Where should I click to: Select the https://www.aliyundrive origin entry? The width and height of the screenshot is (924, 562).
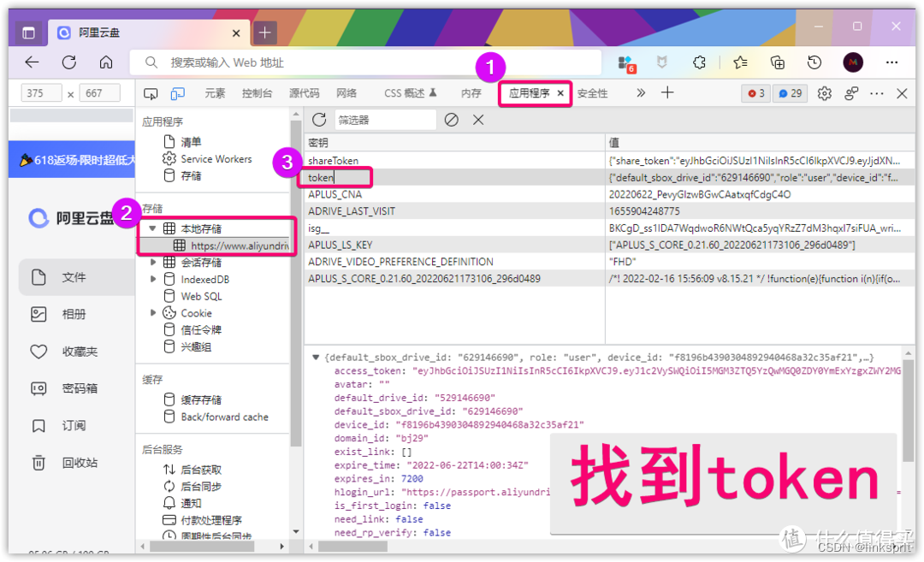click(231, 246)
